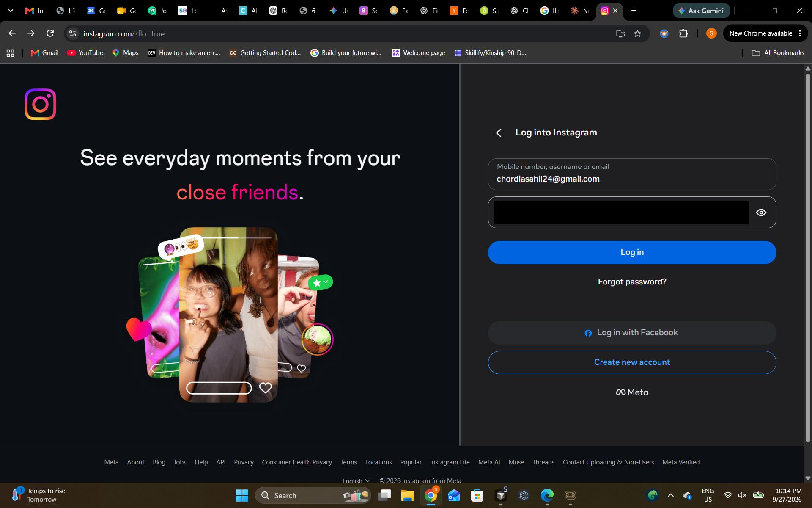Image resolution: width=812 pixels, height=508 pixels.
Task: Close the active Instagram tab
Action: point(615,11)
